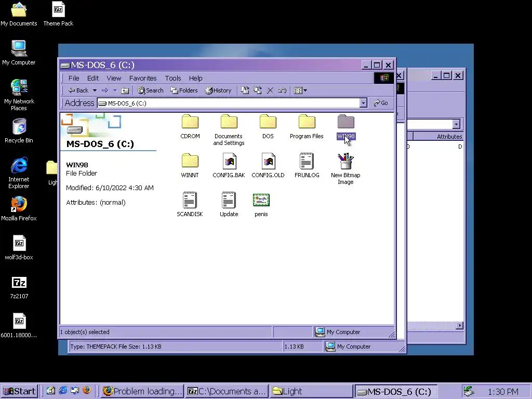Click Attributes column header in background window
Viewport: 532px width, 399px height.
click(438, 137)
